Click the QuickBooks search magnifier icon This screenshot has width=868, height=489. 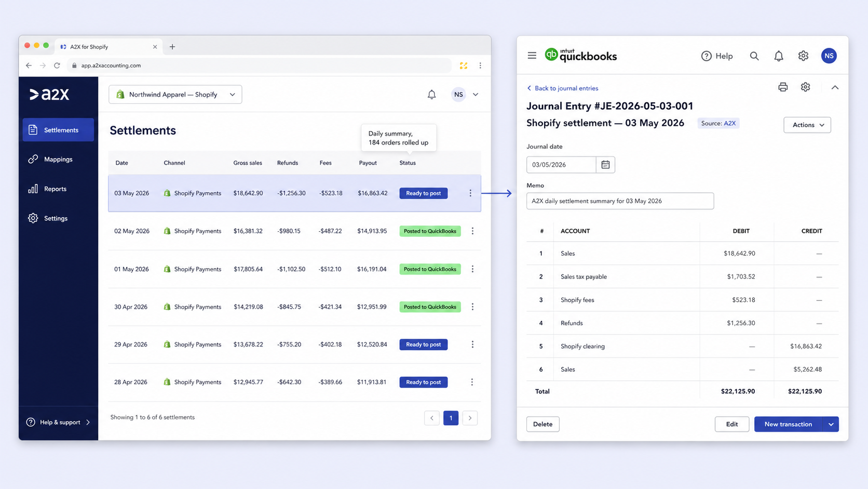point(754,56)
